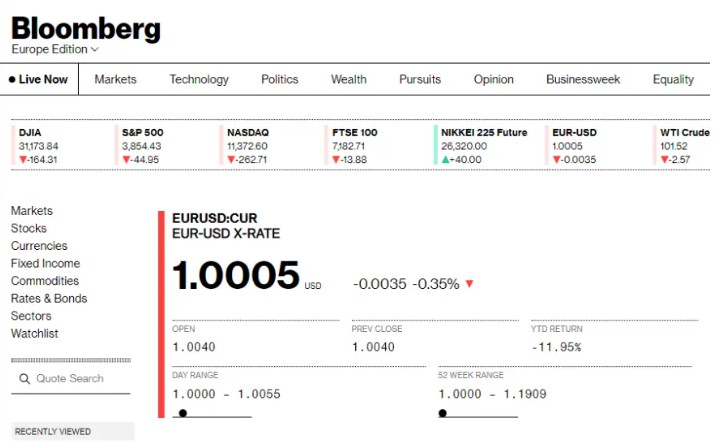Click the green up arrow under NIKKEI 225
Image resolution: width=728 pixels, height=443 pixels.
[x=445, y=160]
